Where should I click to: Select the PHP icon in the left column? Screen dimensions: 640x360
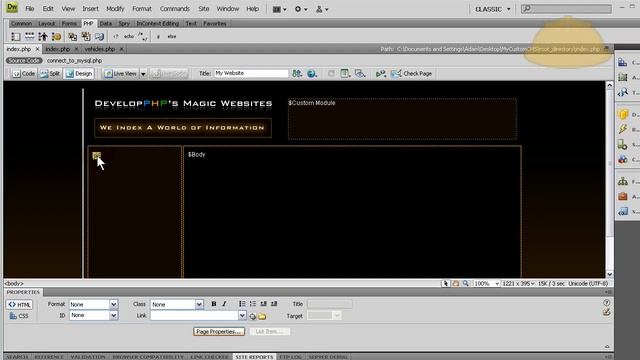96,155
